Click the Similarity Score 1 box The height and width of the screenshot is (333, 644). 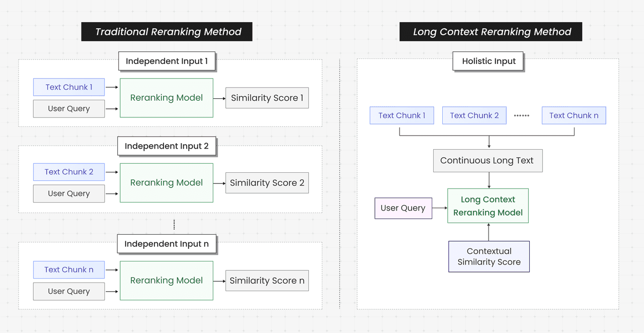267,98
